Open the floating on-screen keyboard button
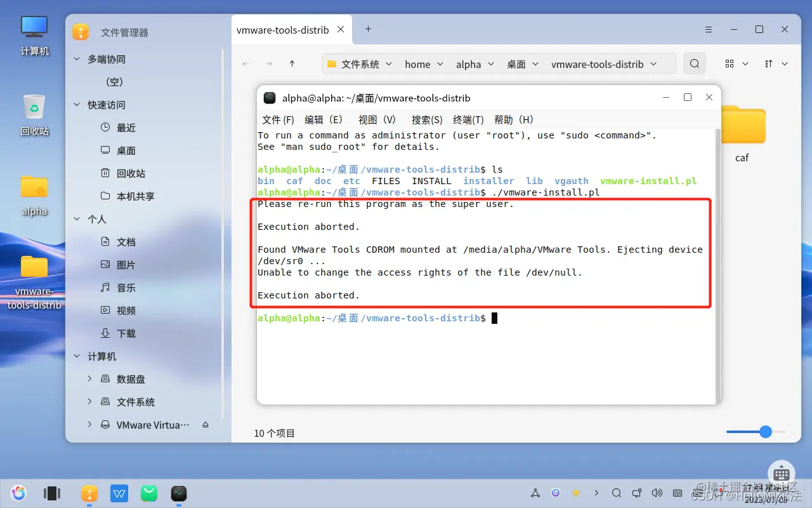 (782, 474)
